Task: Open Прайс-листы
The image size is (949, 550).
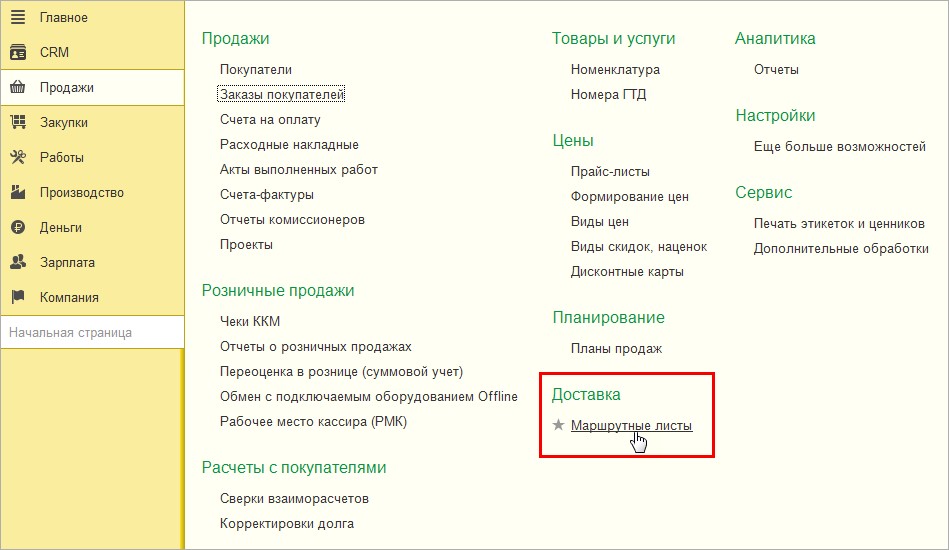Action: [610, 172]
